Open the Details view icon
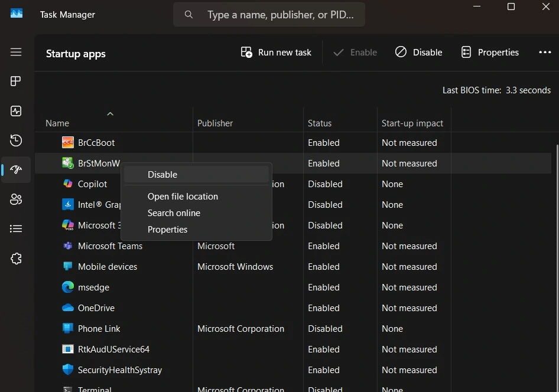559x392 pixels. coord(16,228)
